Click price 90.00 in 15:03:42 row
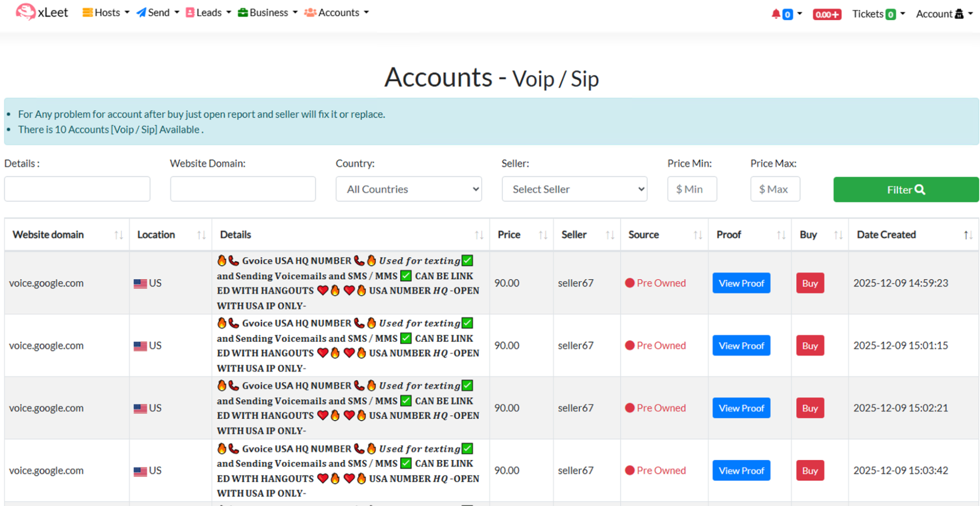The height and width of the screenshot is (506, 980). [506, 470]
